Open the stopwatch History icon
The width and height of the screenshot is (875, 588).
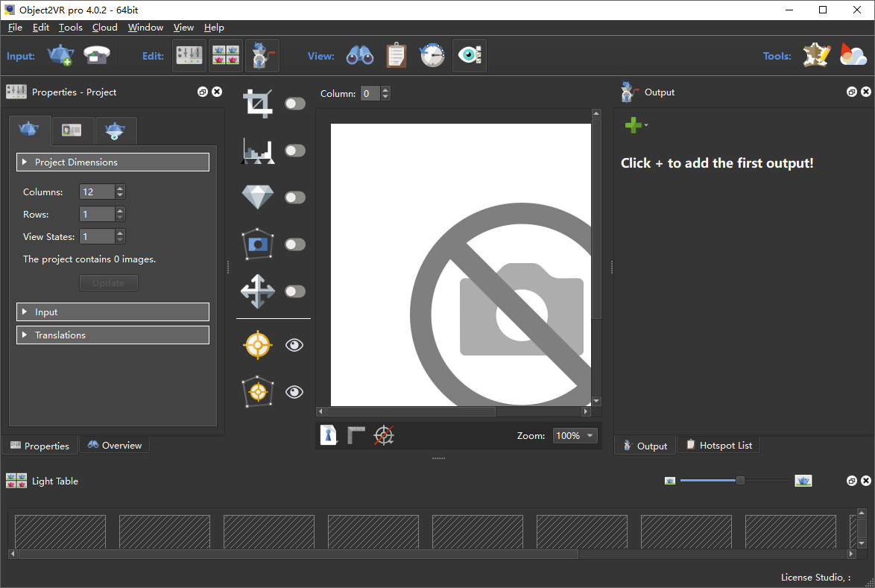pyautogui.click(x=432, y=55)
